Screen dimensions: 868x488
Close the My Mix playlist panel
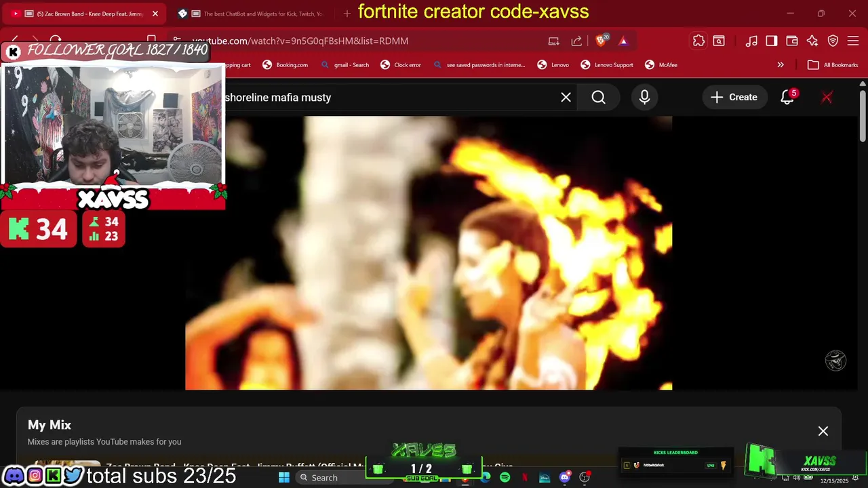(x=823, y=431)
